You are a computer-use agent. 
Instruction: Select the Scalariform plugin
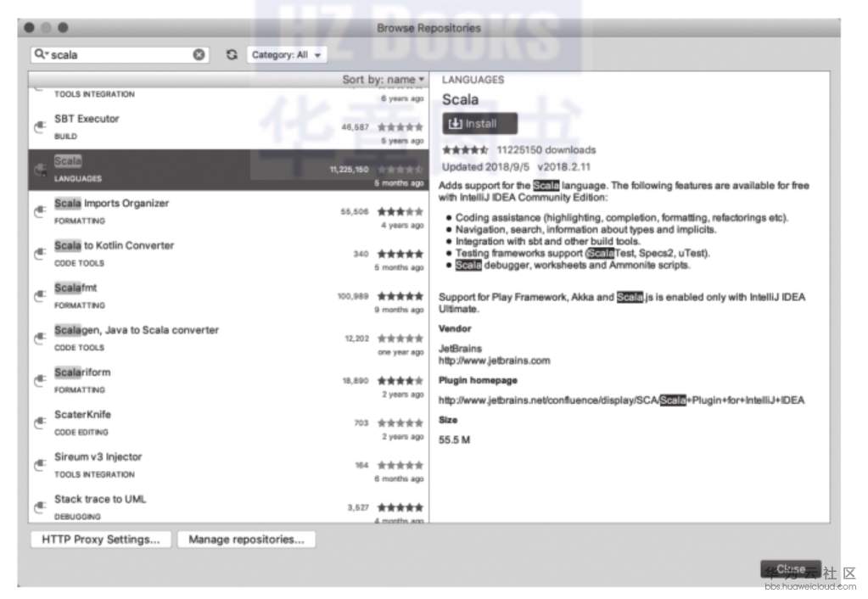(x=228, y=381)
